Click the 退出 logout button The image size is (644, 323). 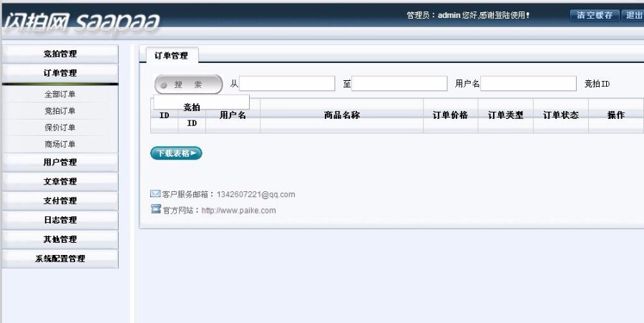click(633, 15)
